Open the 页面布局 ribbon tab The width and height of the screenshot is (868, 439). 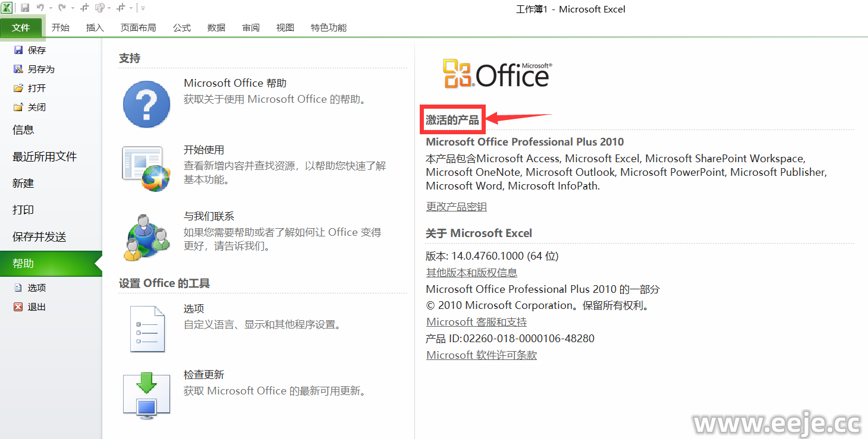[138, 27]
